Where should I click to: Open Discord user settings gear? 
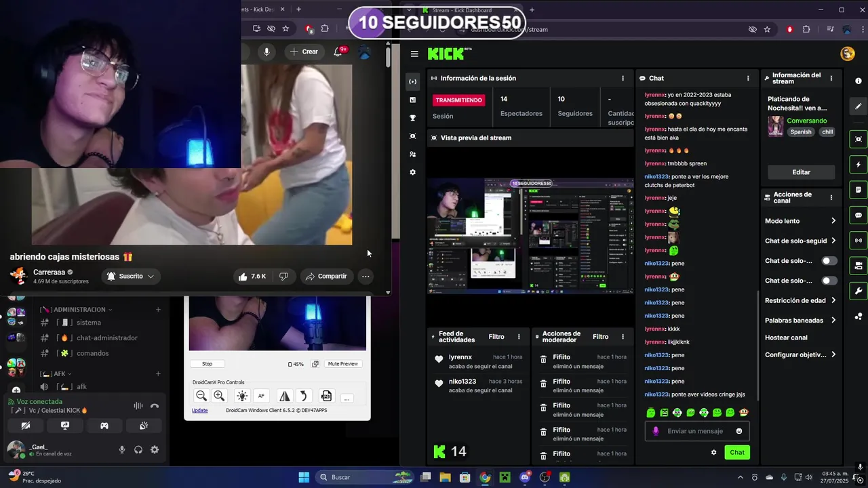pos(155,449)
